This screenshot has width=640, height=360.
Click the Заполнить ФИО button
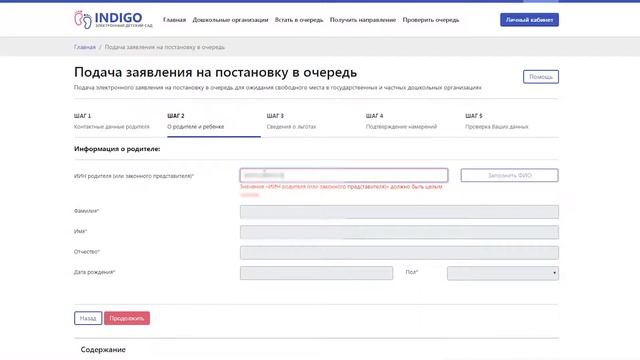[509, 175]
